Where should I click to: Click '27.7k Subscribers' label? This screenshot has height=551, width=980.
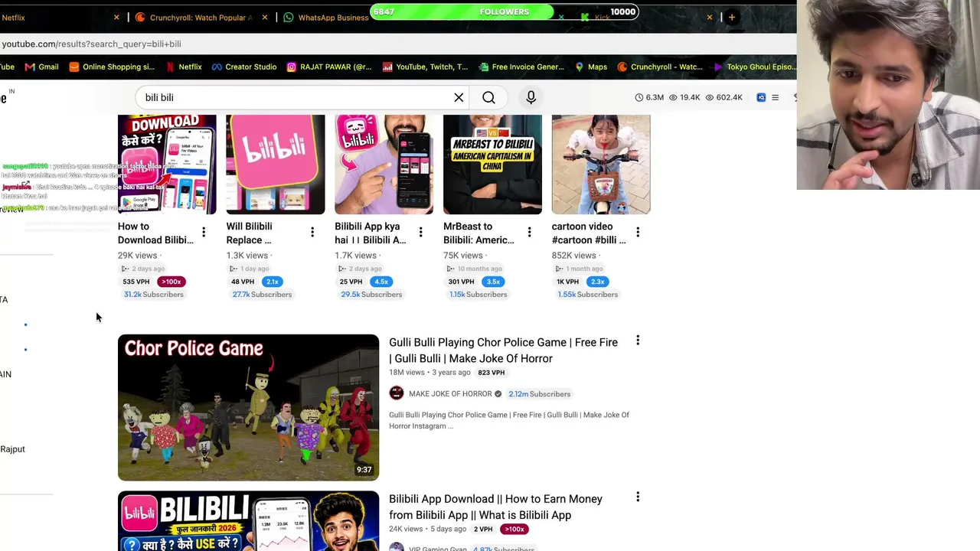(x=262, y=295)
